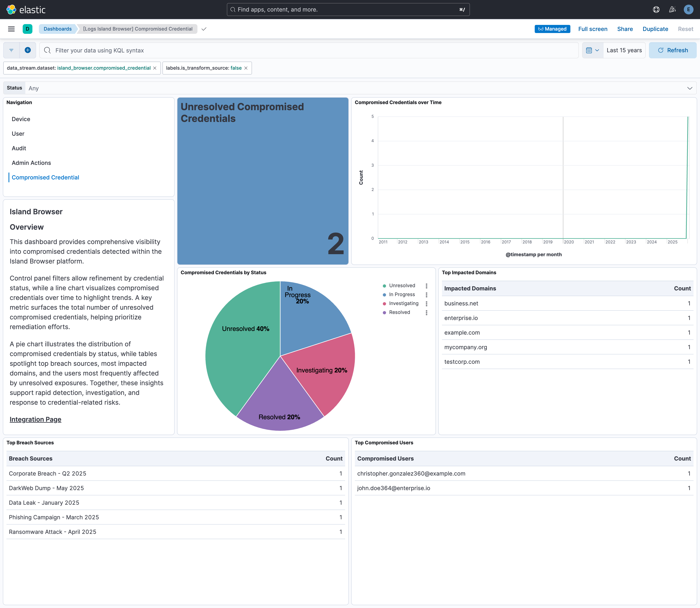Open the user menu via the E avatar
700x608 pixels.
pyautogui.click(x=688, y=9)
